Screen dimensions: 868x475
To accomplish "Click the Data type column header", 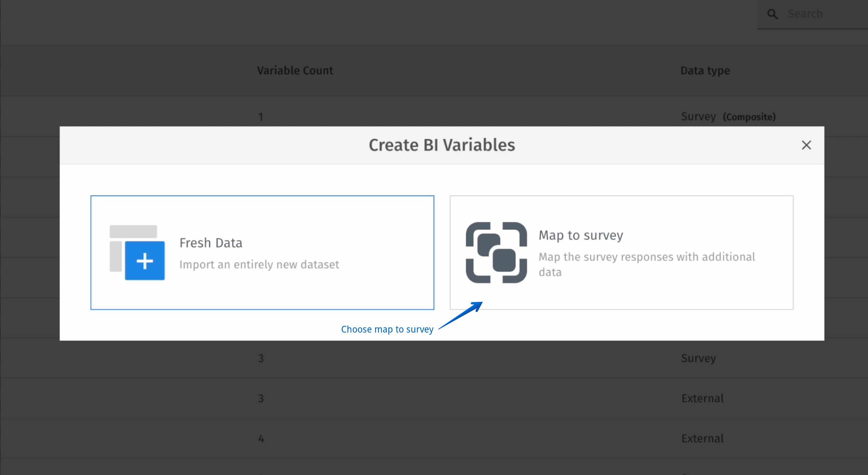I will [705, 70].
